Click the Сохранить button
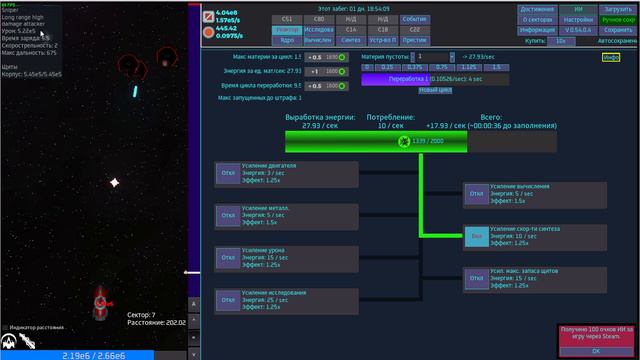 pyautogui.click(x=618, y=30)
